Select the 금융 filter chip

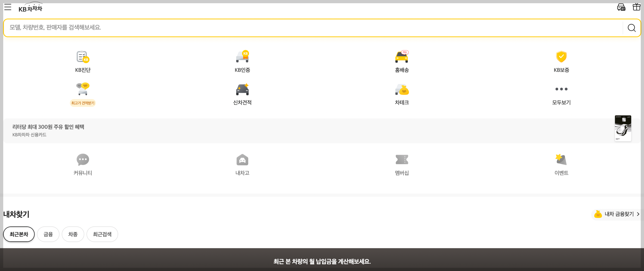[48, 234]
